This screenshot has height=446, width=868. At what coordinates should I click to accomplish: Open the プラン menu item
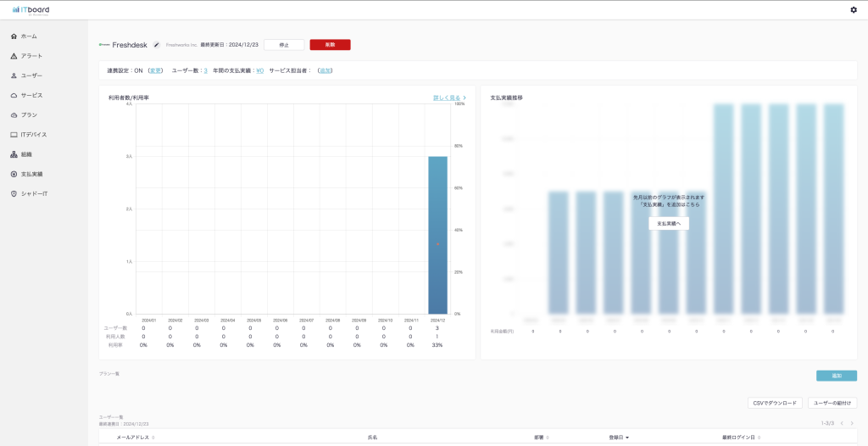pos(29,114)
